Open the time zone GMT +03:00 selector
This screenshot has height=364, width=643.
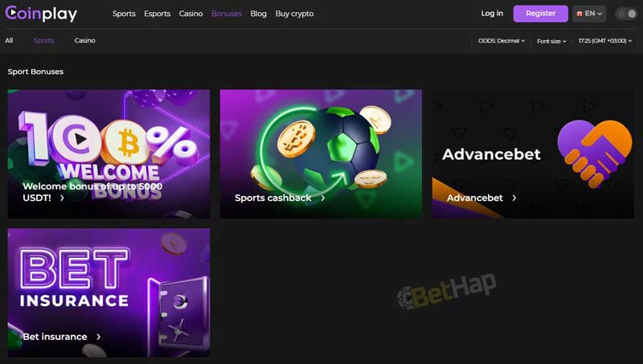(605, 41)
